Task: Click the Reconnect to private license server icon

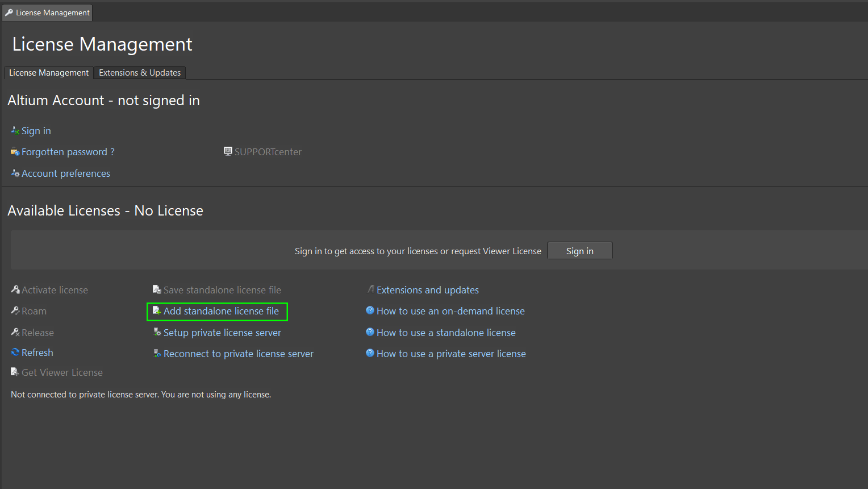Action: [157, 354]
